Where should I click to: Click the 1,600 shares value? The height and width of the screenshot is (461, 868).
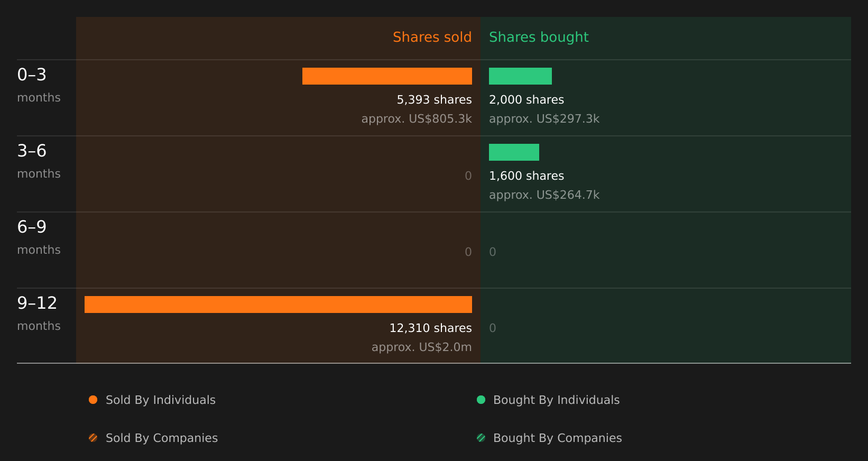[527, 176]
